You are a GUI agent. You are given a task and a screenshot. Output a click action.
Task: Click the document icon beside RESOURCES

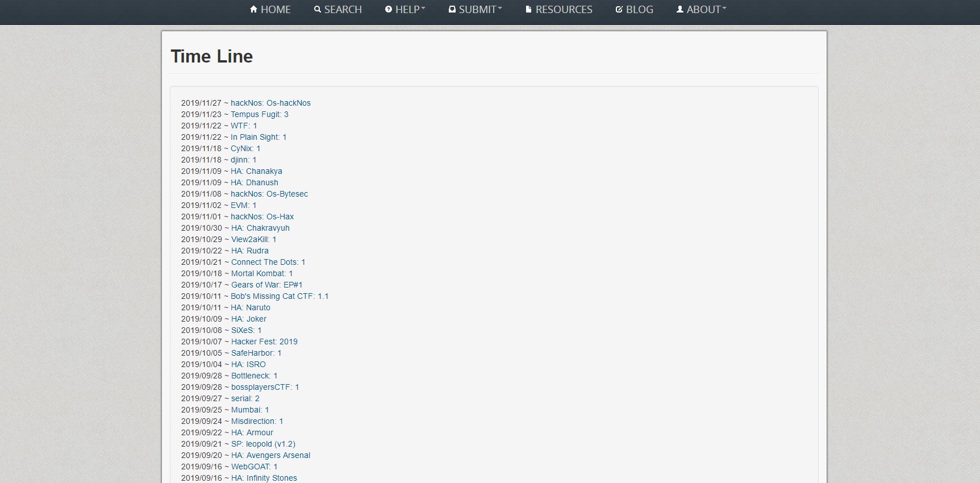(x=528, y=9)
